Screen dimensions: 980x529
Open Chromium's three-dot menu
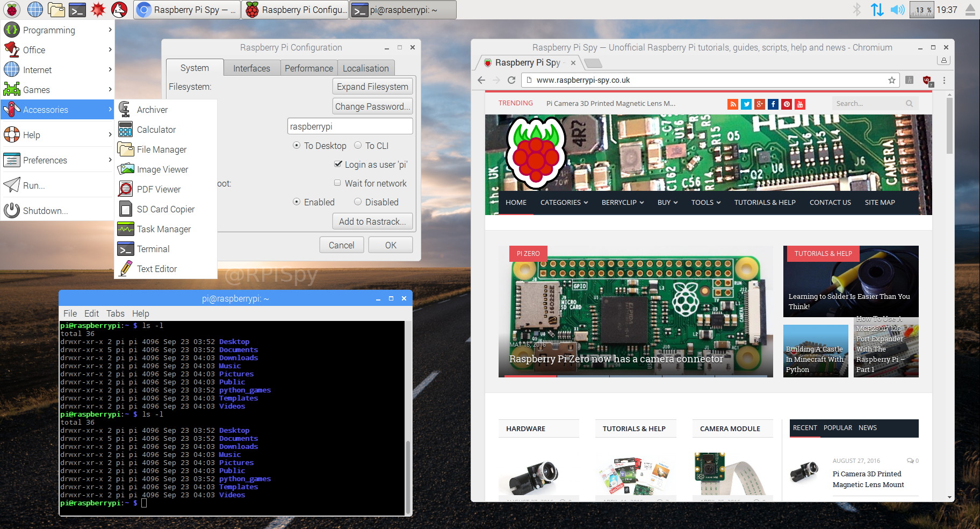point(944,80)
